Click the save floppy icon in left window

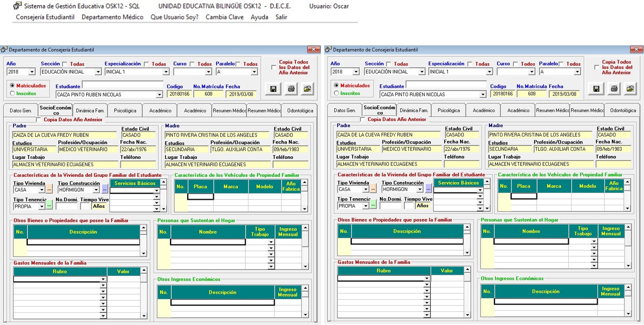tap(273, 89)
